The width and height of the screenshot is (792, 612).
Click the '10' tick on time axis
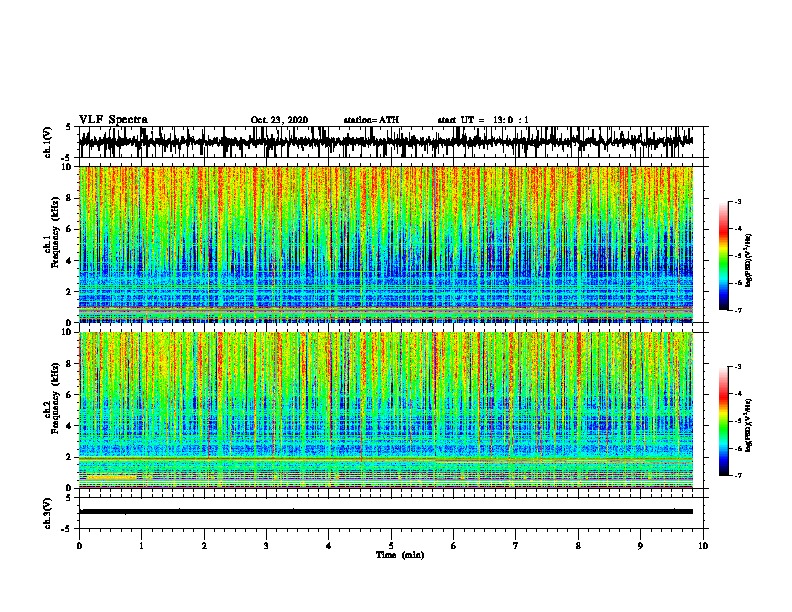pyautogui.click(x=703, y=546)
